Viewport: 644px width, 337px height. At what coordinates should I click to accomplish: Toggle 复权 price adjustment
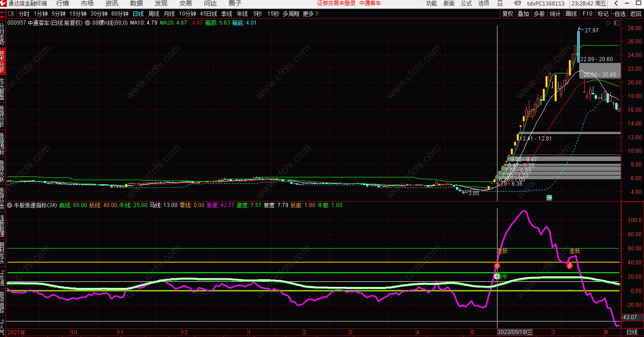click(x=508, y=14)
